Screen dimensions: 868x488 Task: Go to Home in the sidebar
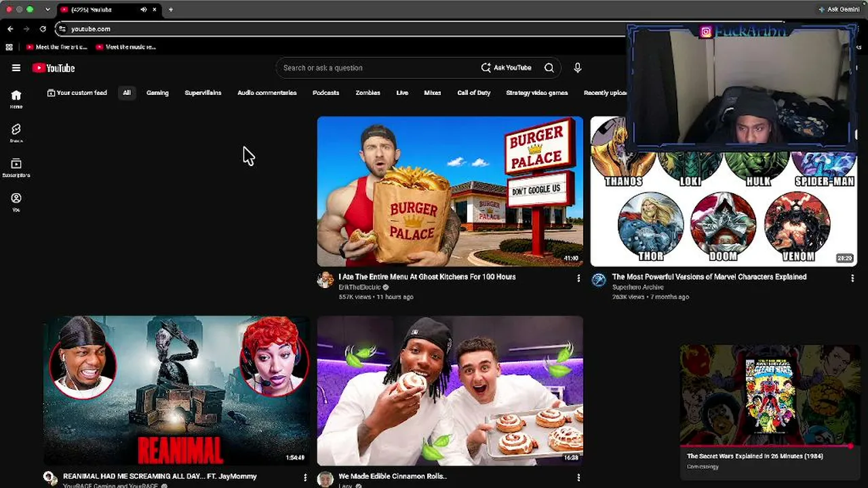tap(16, 99)
